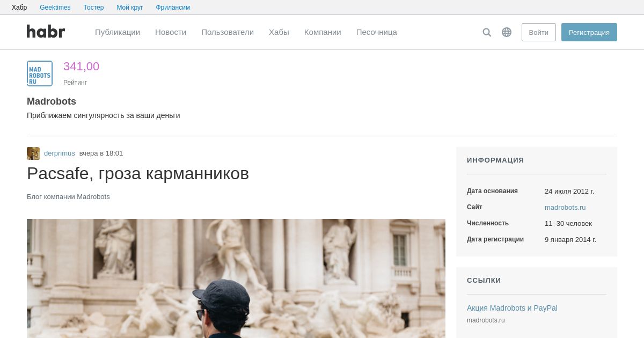The image size is (644, 338).
Task: Select Публикации navigation item
Action: click(118, 32)
